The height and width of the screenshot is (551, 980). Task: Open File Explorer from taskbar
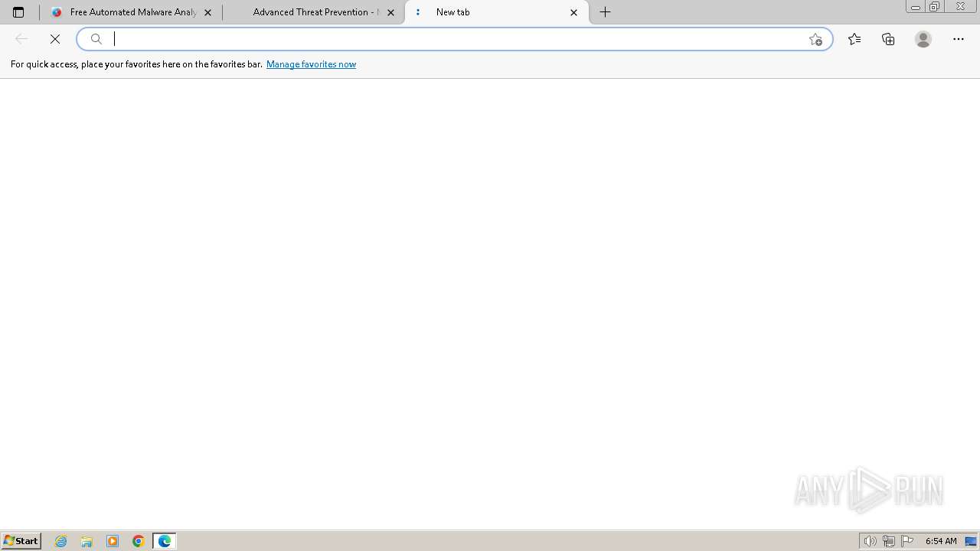[87, 541]
